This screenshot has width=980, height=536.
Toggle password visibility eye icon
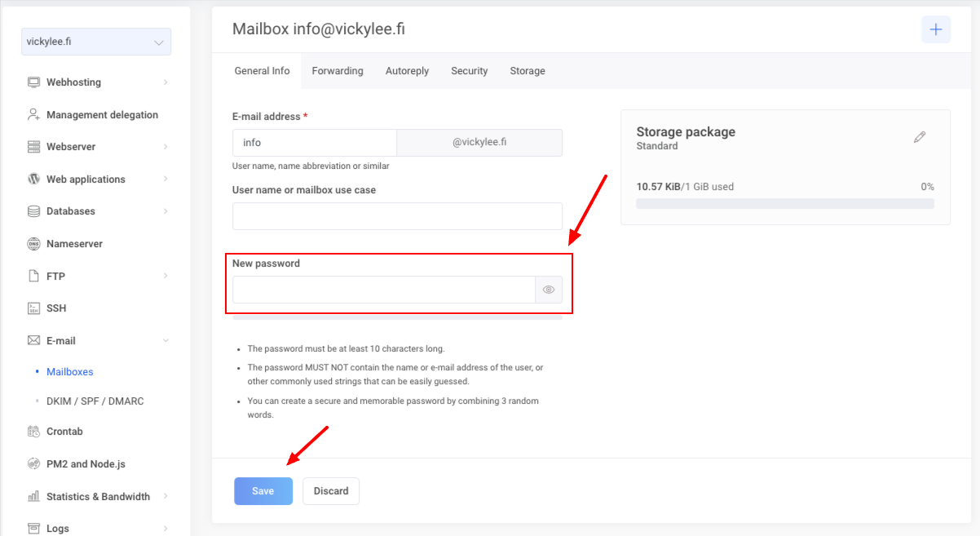pos(549,290)
